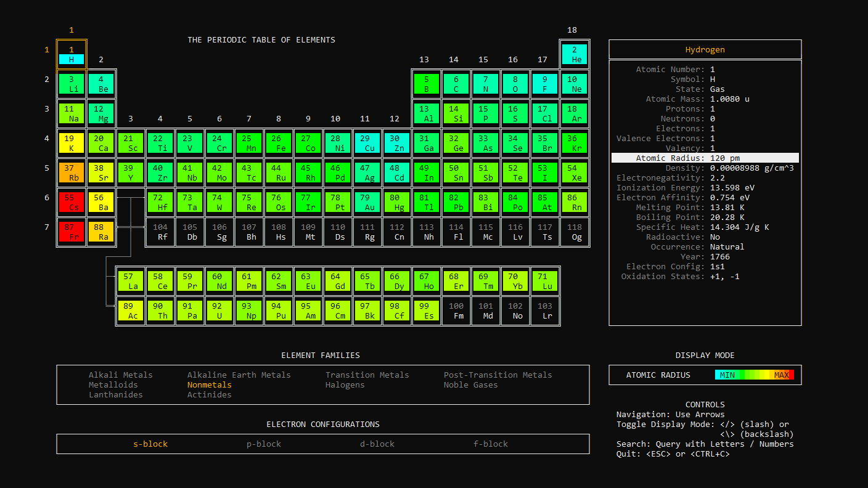Click the highlighted Atomic Radius row
The image size is (868, 488).
705,158
